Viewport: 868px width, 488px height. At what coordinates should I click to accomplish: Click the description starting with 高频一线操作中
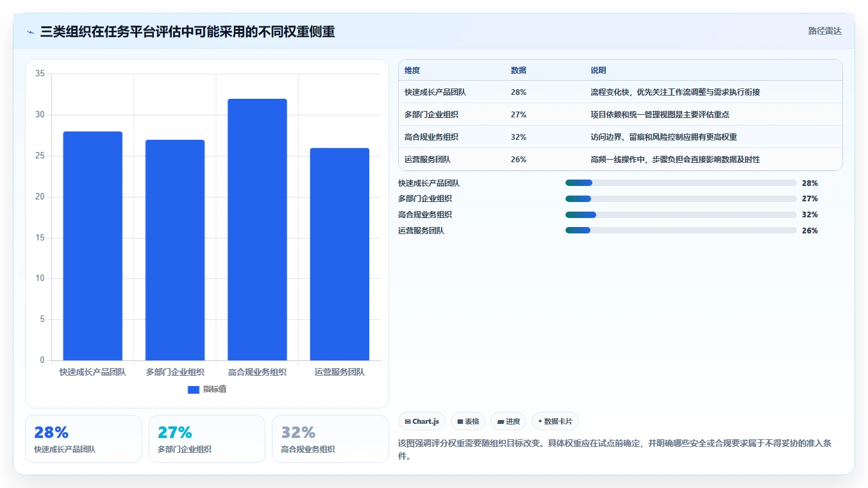675,160
